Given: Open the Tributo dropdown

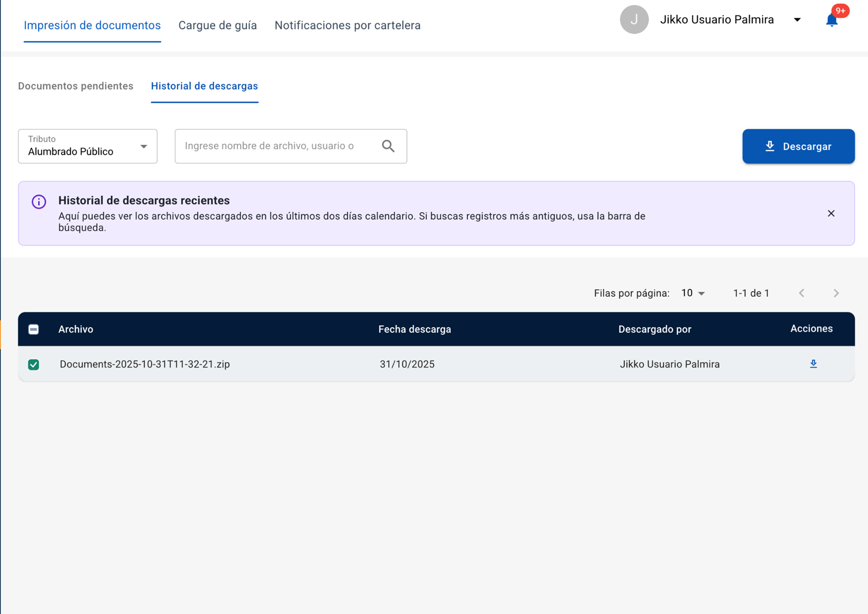Looking at the screenshot, I should 88,146.
